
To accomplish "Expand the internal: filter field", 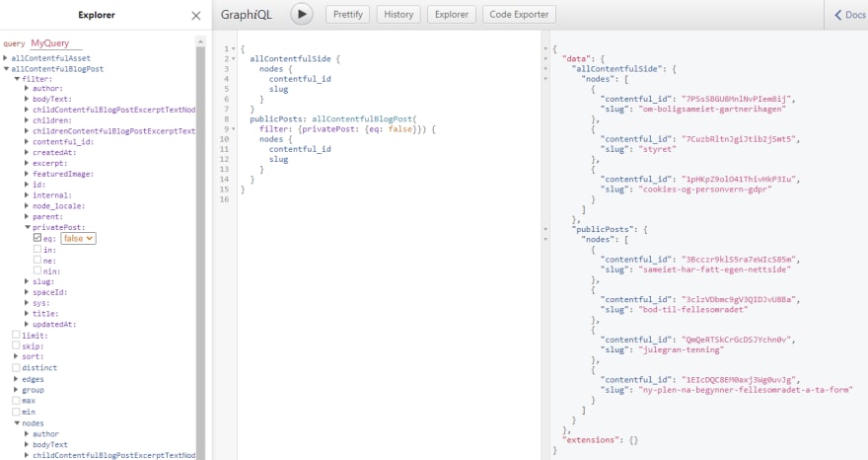I will pos(27,195).
